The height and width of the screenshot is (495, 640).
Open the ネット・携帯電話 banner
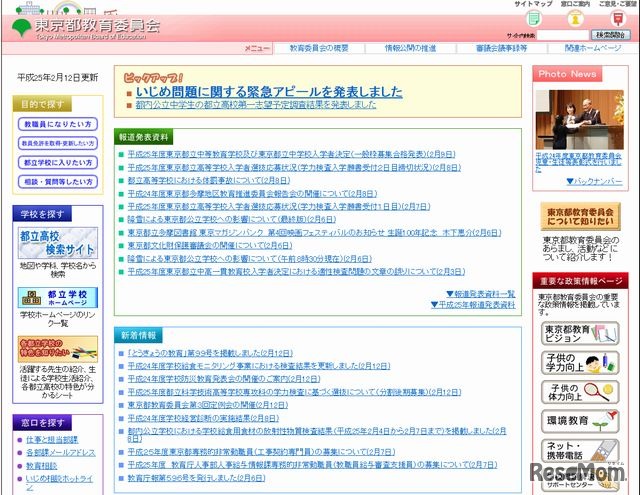[580, 450]
